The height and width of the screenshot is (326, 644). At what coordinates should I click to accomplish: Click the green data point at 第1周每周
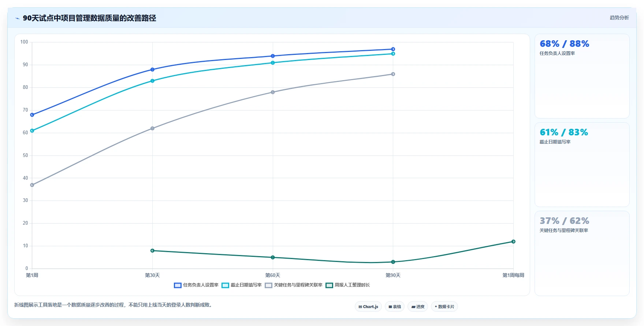(513, 241)
